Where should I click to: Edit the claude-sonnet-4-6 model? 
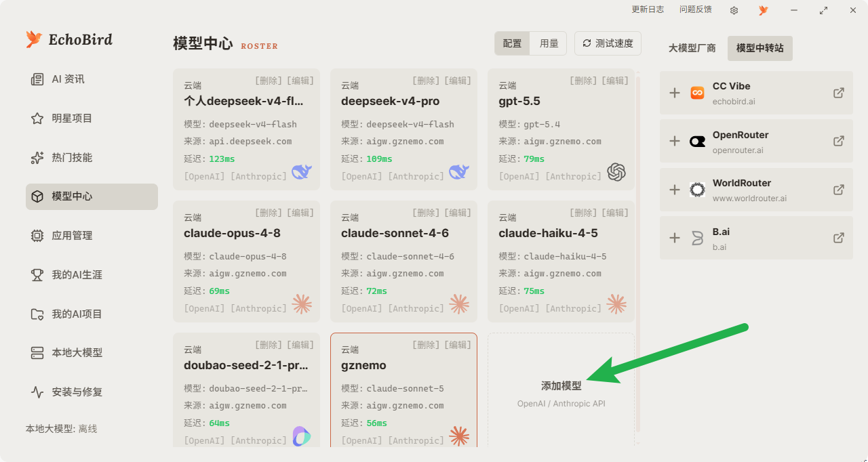tap(459, 213)
